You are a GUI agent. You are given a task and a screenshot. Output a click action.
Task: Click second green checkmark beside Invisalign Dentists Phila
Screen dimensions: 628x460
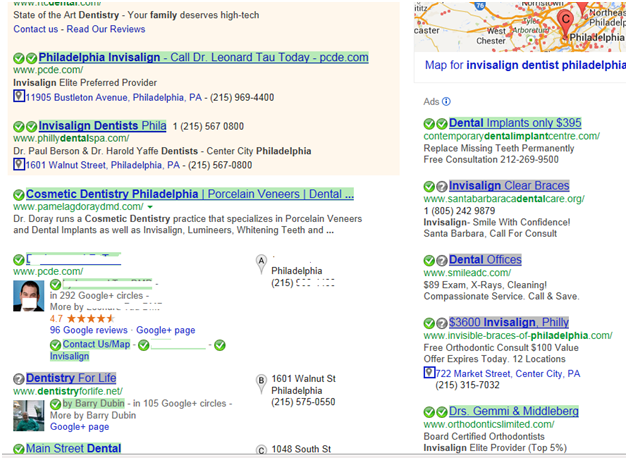[x=32, y=127]
